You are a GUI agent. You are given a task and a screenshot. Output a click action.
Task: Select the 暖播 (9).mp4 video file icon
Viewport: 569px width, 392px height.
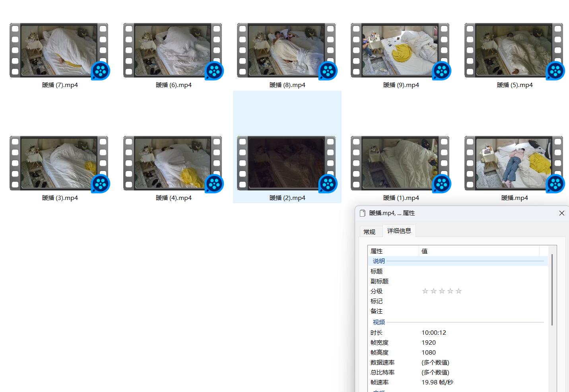point(400,50)
